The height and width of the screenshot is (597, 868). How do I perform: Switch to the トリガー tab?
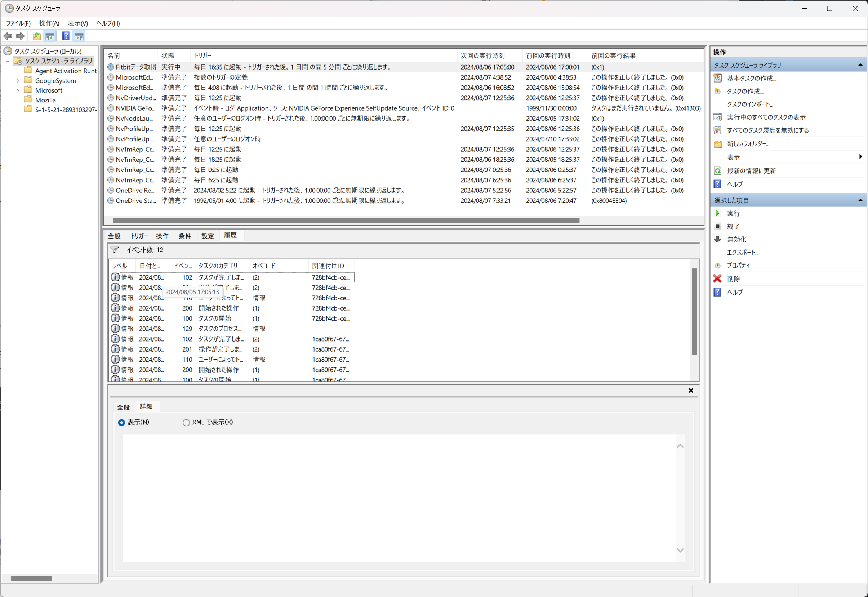point(139,236)
